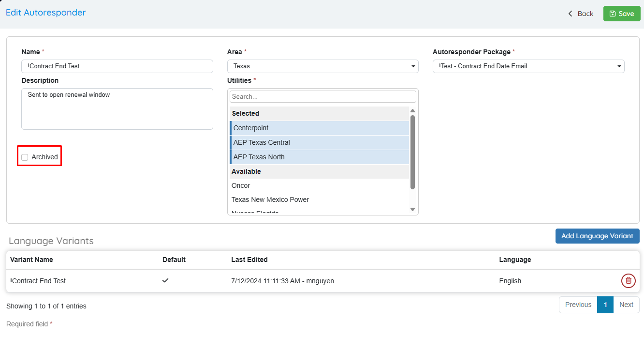Click the Save button
Viewport: 644px width, 337px height.
(621, 14)
